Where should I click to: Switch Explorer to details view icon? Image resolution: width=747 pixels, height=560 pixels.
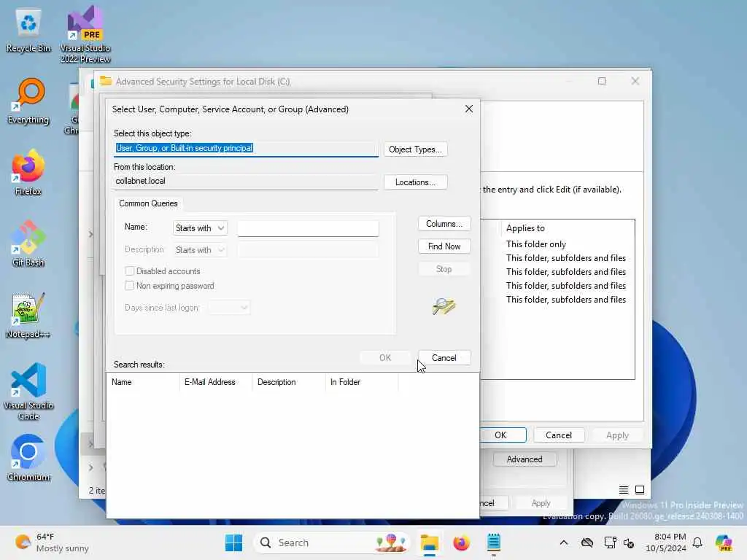[x=623, y=490]
